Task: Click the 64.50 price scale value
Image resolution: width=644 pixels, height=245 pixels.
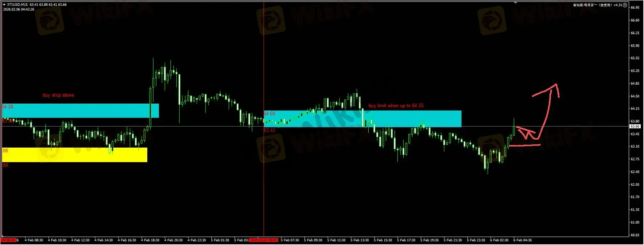Action: coord(635,96)
